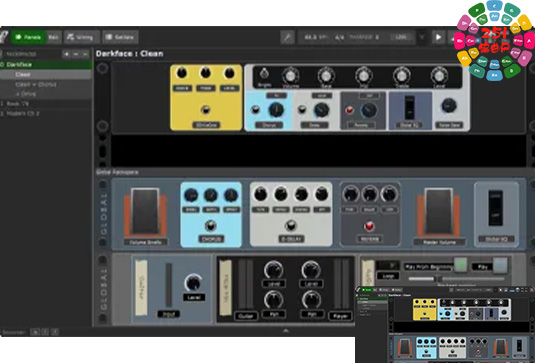Image resolution: width=535 pixels, height=363 pixels.
Task: Click the Guitar channel Pan knob
Action: [x=274, y=300]
